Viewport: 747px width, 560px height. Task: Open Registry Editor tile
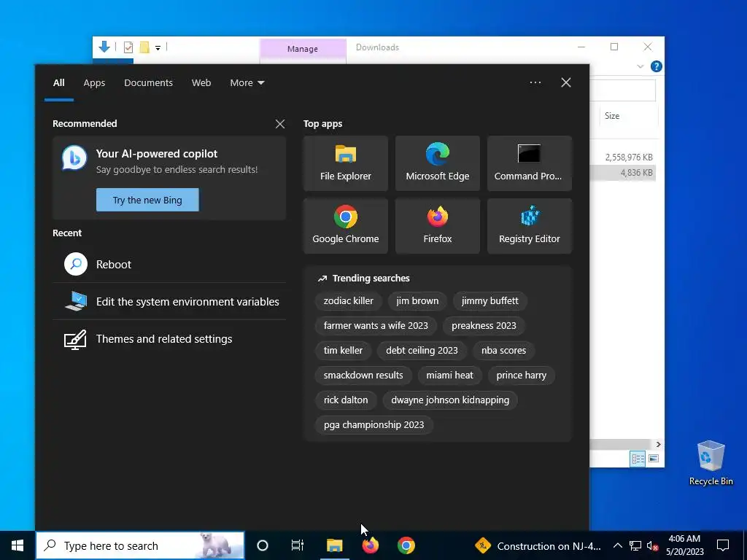(x=530, y=226)
